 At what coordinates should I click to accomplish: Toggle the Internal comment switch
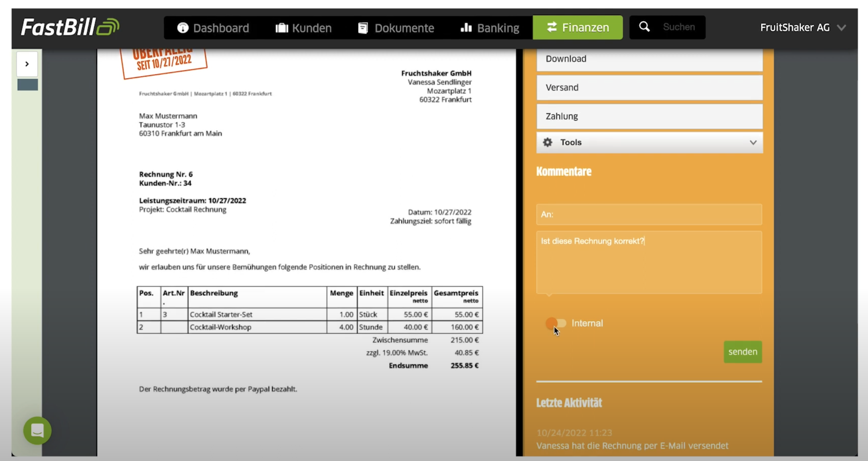[556, 323]
